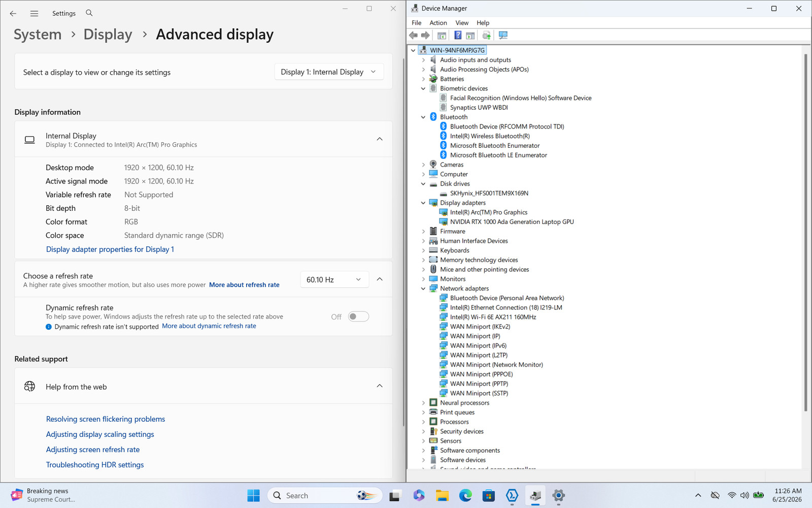This screenshot has height=508, width=812.
Task: Select SKHynix_HFS001TEM9X169N disk drive
Action: pos(489,193)
